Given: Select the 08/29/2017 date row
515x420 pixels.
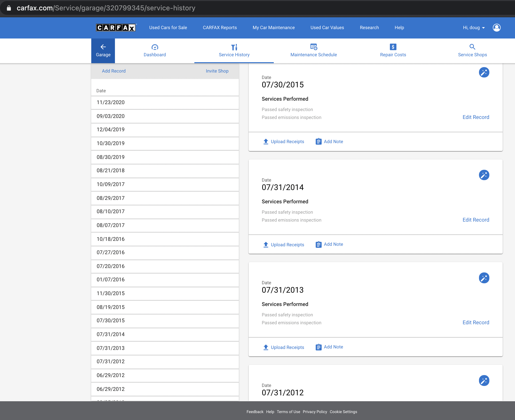Looking at the screenshot, I should (165, 198).
